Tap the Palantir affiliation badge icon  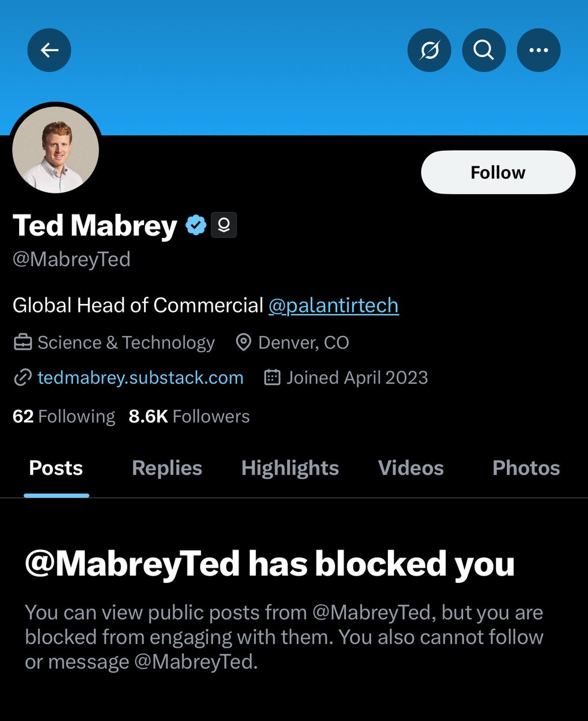tap(223, 226)
